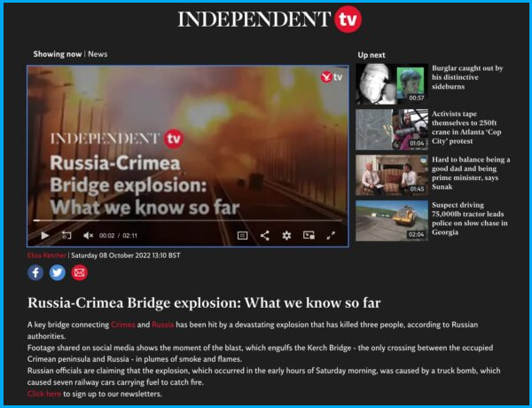Open Atlanta 'Cop City' crane protest video
532x408 pixels.
[466, 128]
